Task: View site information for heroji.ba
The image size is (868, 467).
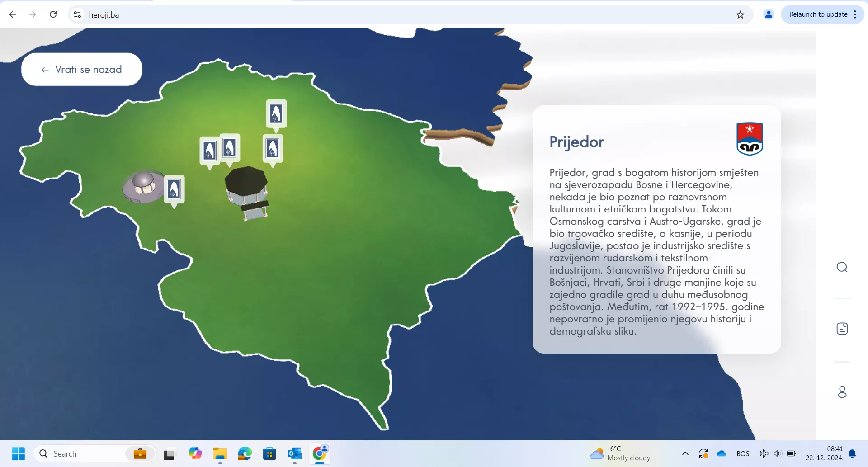Action: [x=77, y=14]
